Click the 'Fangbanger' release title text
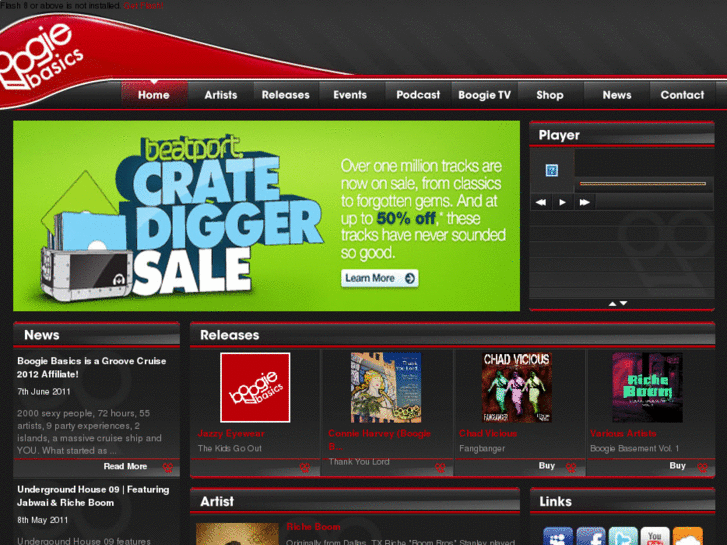This screenshot has width=727, height=545. tap(482, 449)
